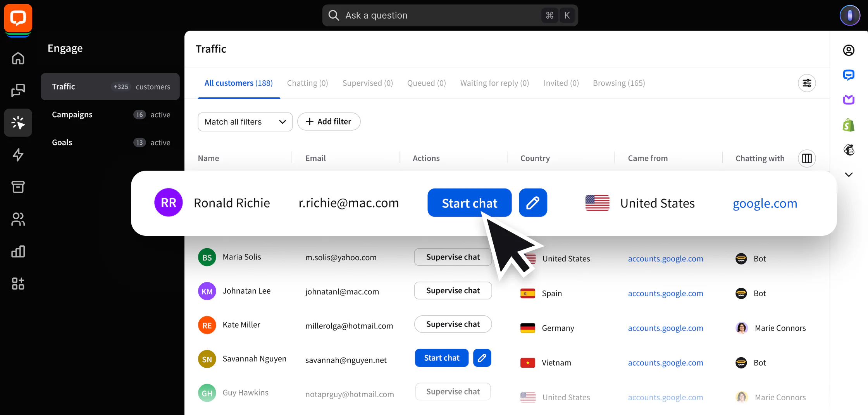Open the Home section in the sidebar

click(18, 58)
